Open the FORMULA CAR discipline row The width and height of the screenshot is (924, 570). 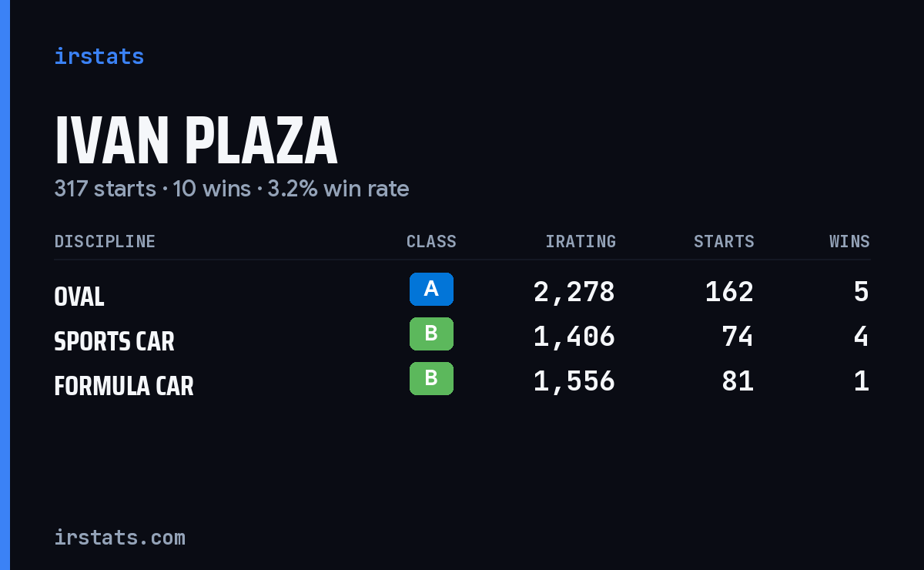click(x=462, y=381)
